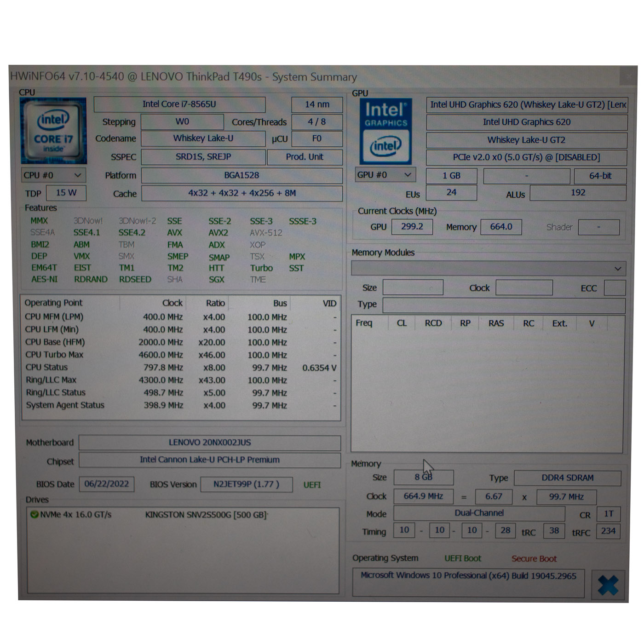Click the DDR4 SDRAM memory type field
This screenshot has width=644, height=644.
(x=567, y=478)
